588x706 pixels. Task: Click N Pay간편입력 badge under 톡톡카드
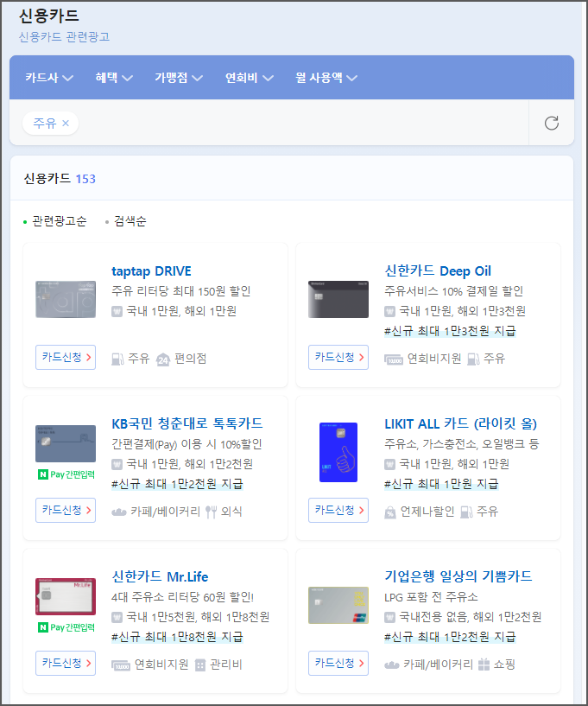(x=66, y=474)
